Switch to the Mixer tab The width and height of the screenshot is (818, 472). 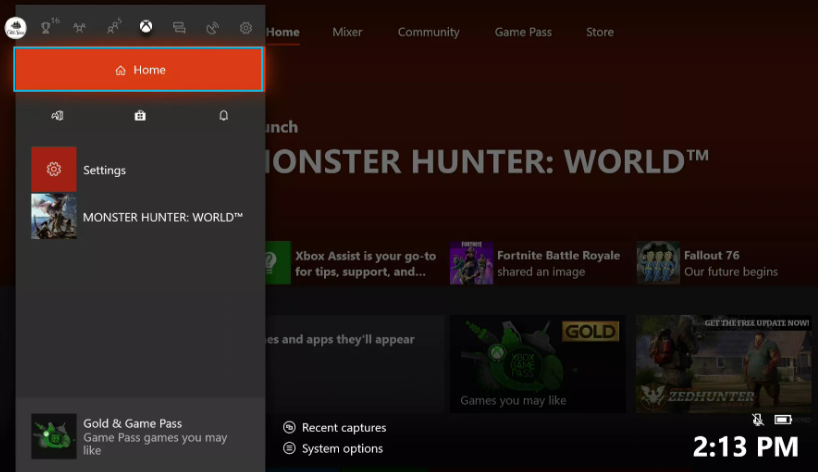(347, 32)
